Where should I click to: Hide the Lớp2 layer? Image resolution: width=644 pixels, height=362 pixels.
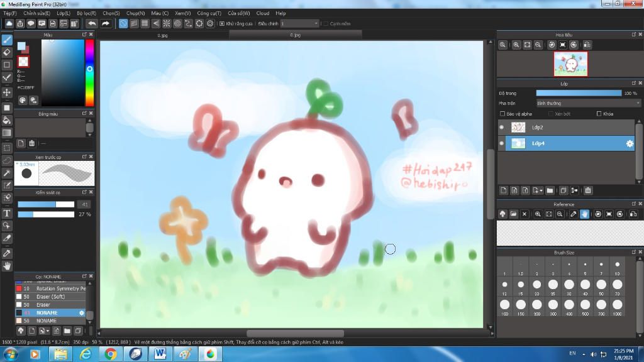[x=501, y=127]
